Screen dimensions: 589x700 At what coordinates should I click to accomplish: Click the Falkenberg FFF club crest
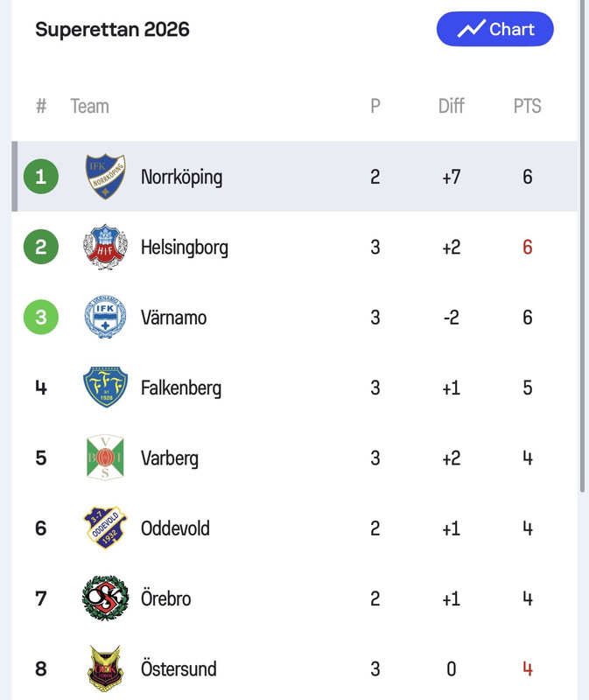click(x=105, y=387)
